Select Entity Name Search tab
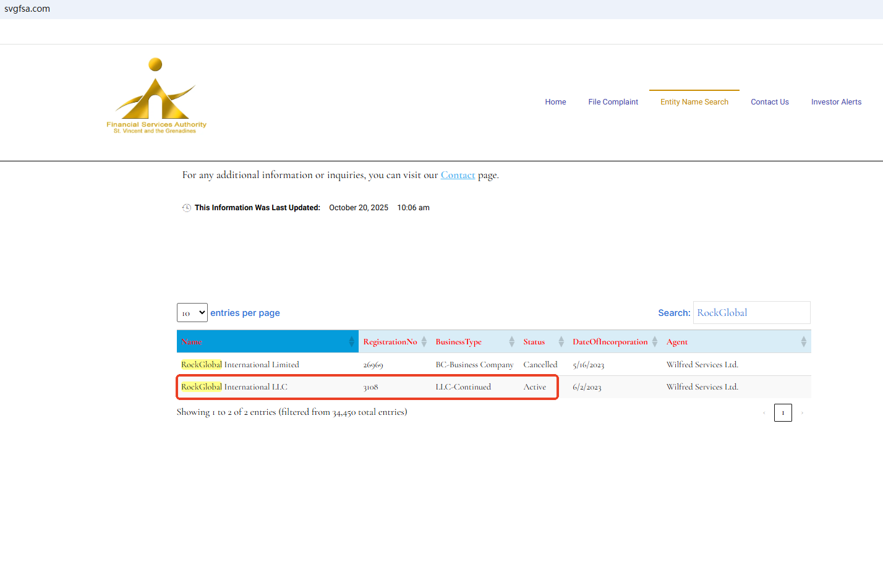 [x=694, y=102]
